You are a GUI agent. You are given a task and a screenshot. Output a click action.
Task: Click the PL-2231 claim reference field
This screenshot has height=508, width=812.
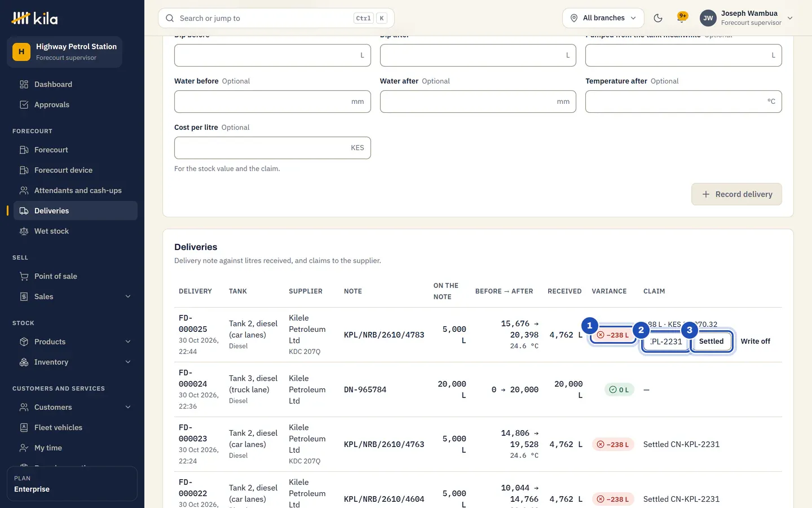coord(666,341)
